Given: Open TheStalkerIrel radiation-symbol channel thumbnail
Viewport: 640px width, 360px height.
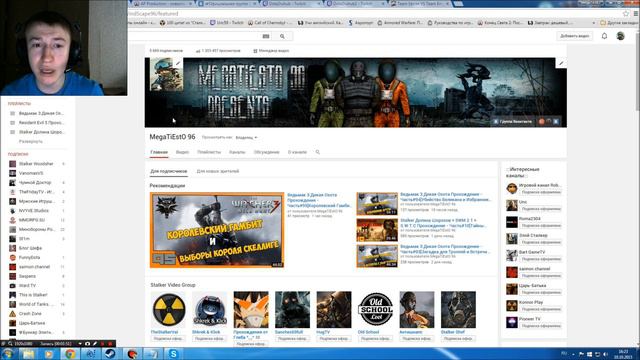Looking at the screenshot, I should (168, 310).
